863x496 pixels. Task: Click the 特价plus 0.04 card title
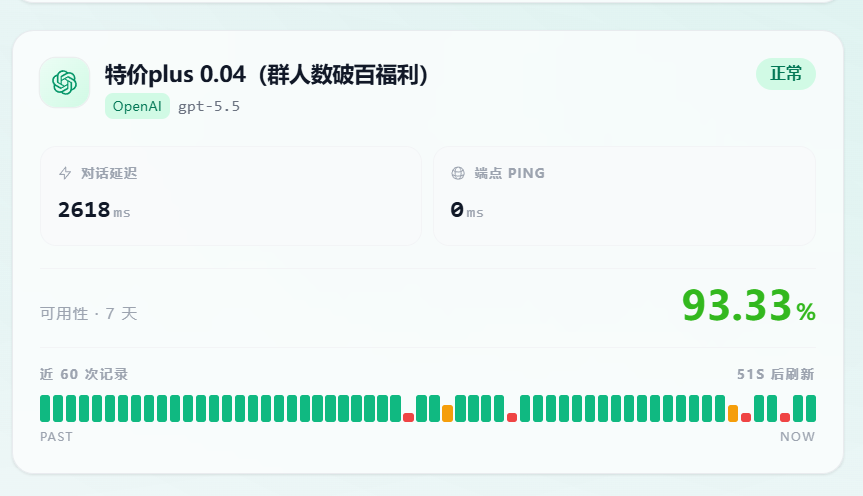[266, 74]
